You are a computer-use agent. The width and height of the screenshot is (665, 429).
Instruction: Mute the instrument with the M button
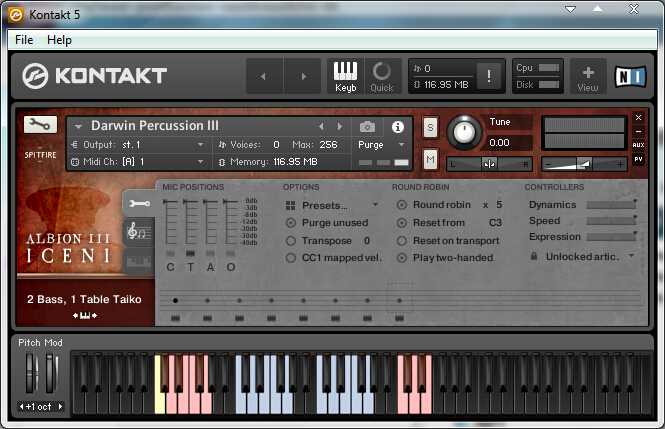430,160
